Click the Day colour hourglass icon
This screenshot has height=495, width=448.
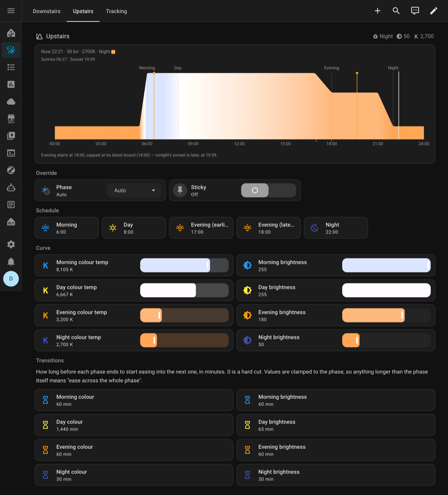(46, 425)
